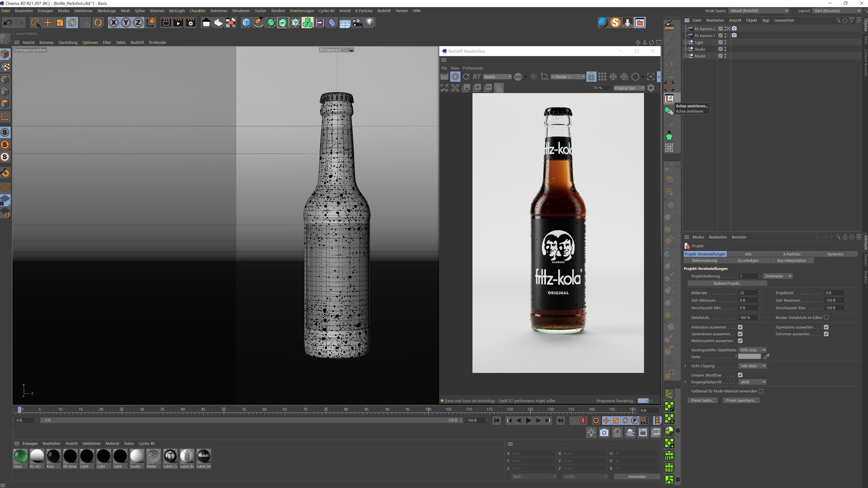Screen dimensions: 868x488
Task: Click the Render View clapperboard icon
Action: [x=166, y=22]
